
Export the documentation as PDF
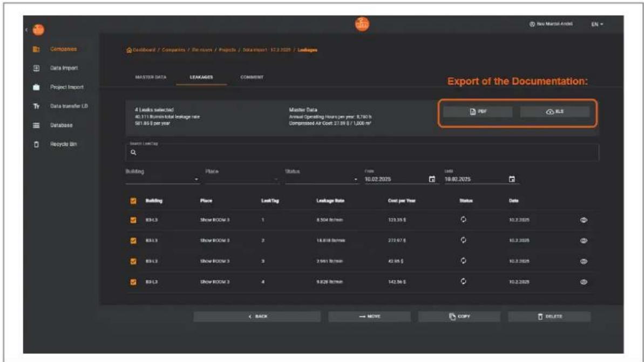[478, 112]
